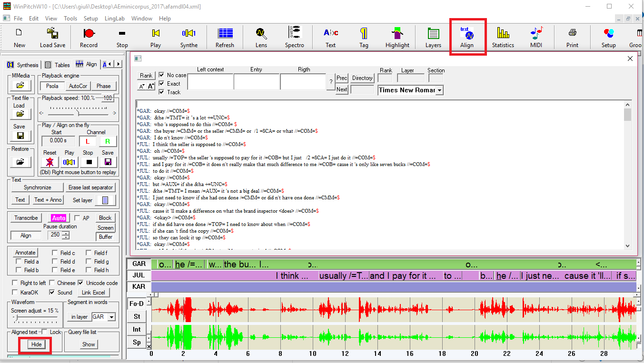644x363 pixels.
Task: Open the LingLab menu
Action: [x=114, y=19]
